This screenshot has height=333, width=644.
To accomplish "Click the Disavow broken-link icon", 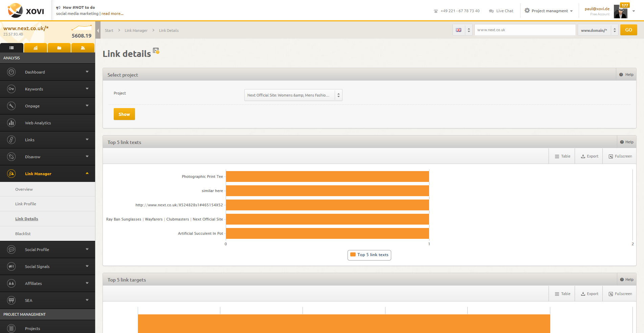I will coord(12,157).
